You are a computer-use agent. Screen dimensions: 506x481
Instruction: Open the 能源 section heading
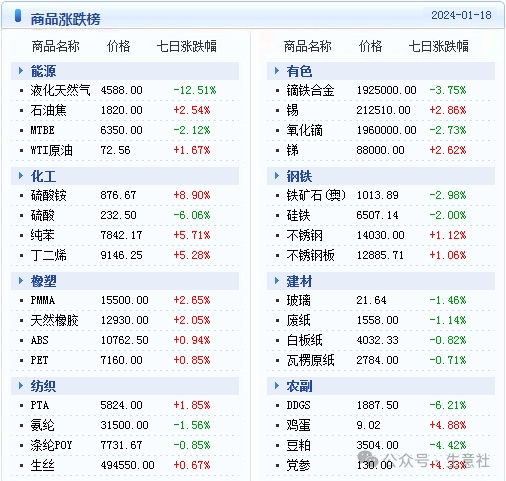click(x=43, y=71)
